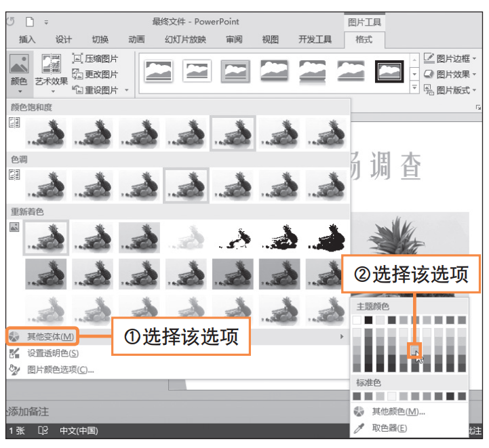Image resolution: width=489 pixels, height=448 pixels.
Task: Choose first dark recolor thumbnail in second row
Action: 46,274
